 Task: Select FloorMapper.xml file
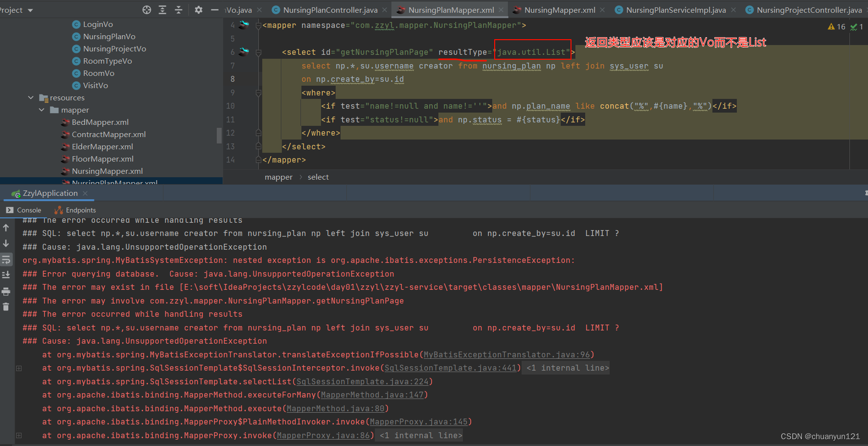[102, 159]
